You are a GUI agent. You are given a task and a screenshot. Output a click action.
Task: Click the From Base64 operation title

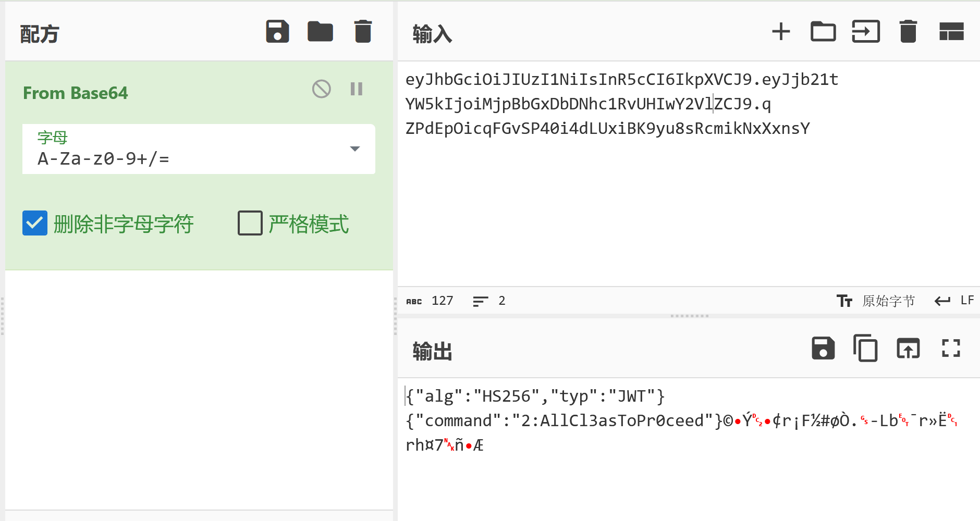pos(76,93)
